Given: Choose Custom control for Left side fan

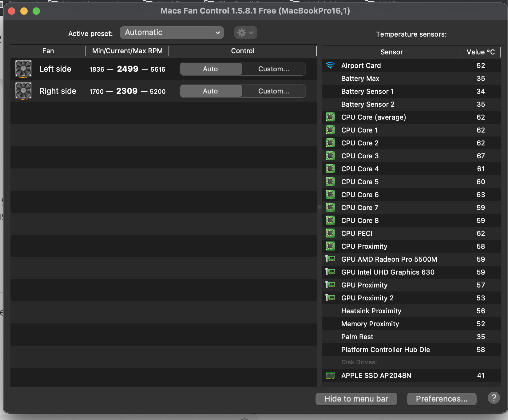Looking at the screenshot, I should pyautogui.click(x=274, y=69).
